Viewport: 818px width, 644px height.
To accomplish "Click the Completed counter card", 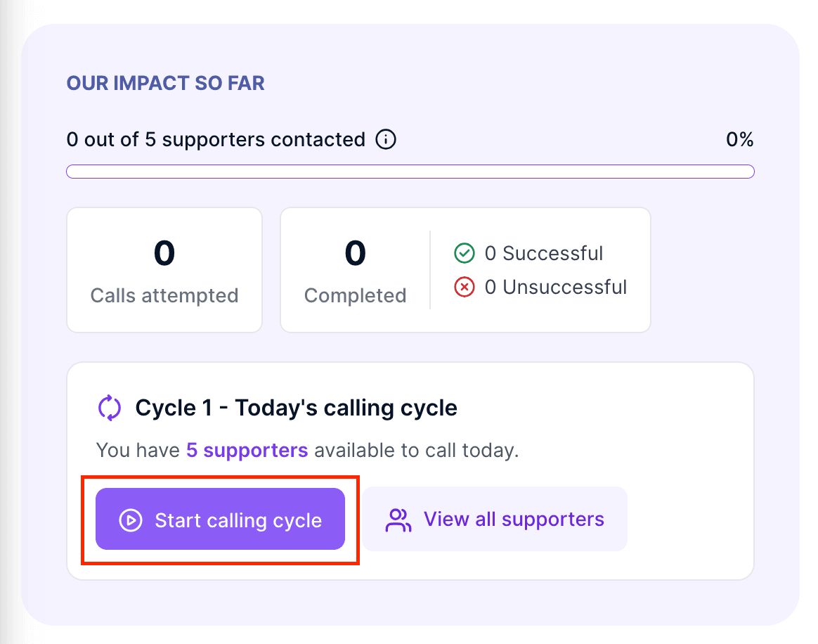I will 355,269.
